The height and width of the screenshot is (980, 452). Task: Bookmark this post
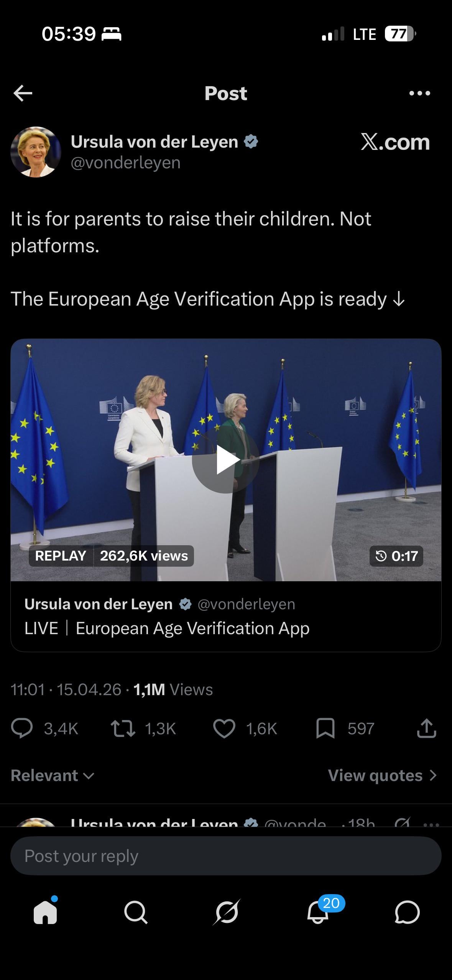tap(325, 728)
